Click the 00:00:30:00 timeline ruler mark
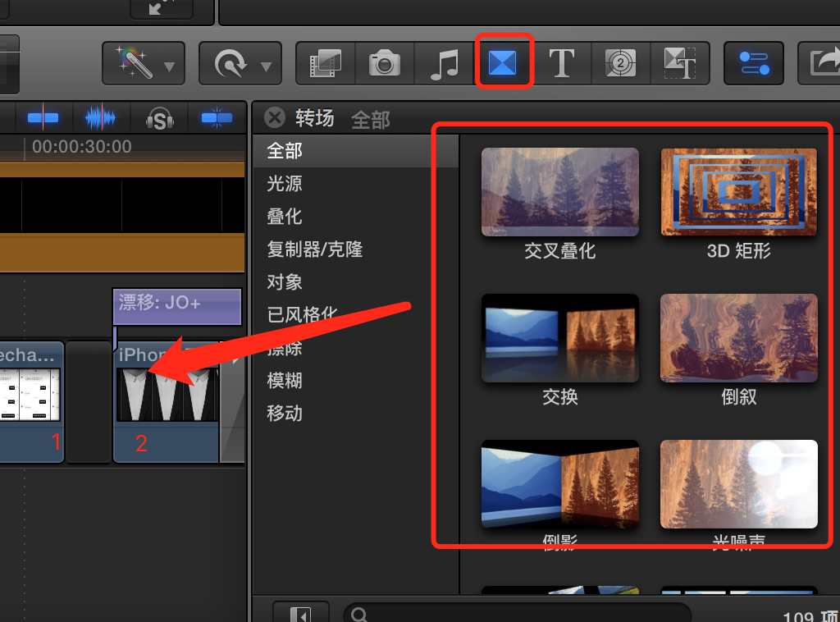Screen dimensions: 840x622 tap(81, 147)
